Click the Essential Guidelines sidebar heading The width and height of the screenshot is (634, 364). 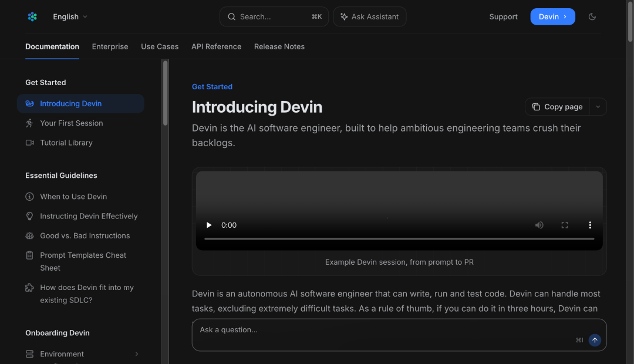pos(62,176)
